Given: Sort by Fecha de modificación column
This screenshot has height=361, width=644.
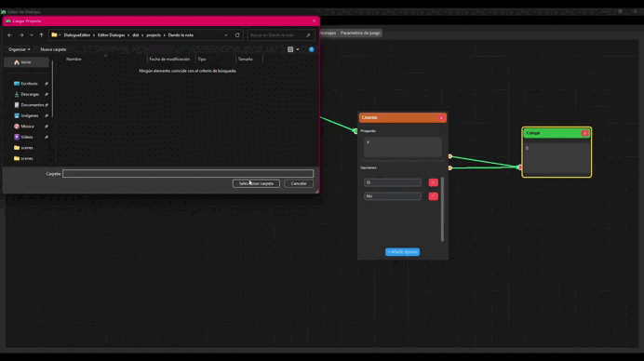Looking at the screenshot, I should coord(169,60).
